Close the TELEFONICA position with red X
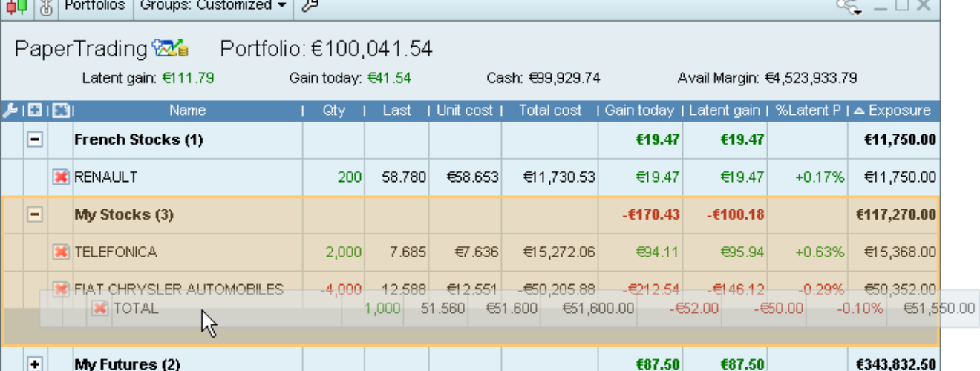 [x=61, y=252]
